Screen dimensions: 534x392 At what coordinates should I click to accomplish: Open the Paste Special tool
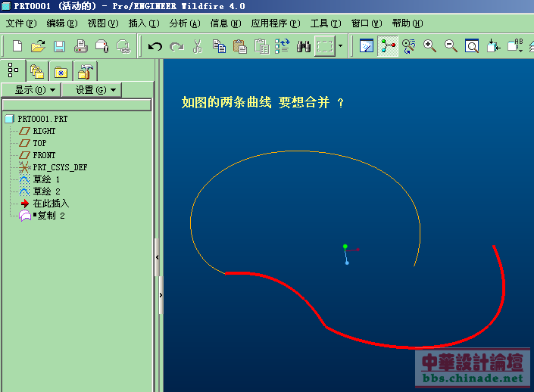pyautogui.click(x=261, y=46)
